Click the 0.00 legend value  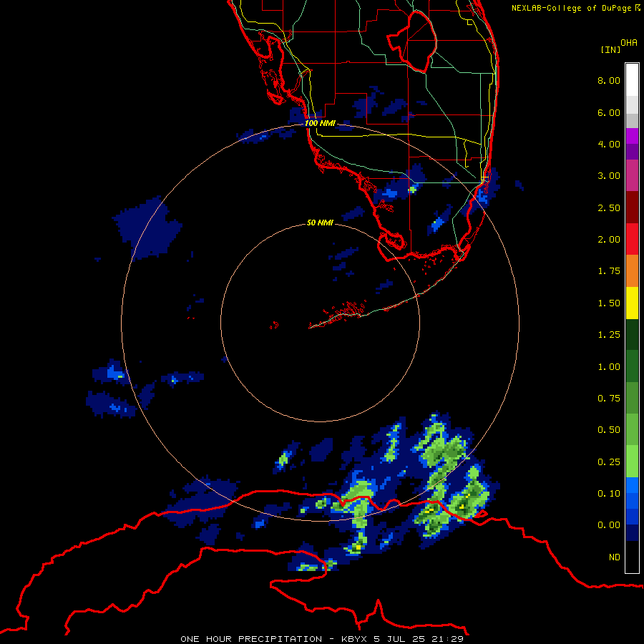click(x=609, y=525)
